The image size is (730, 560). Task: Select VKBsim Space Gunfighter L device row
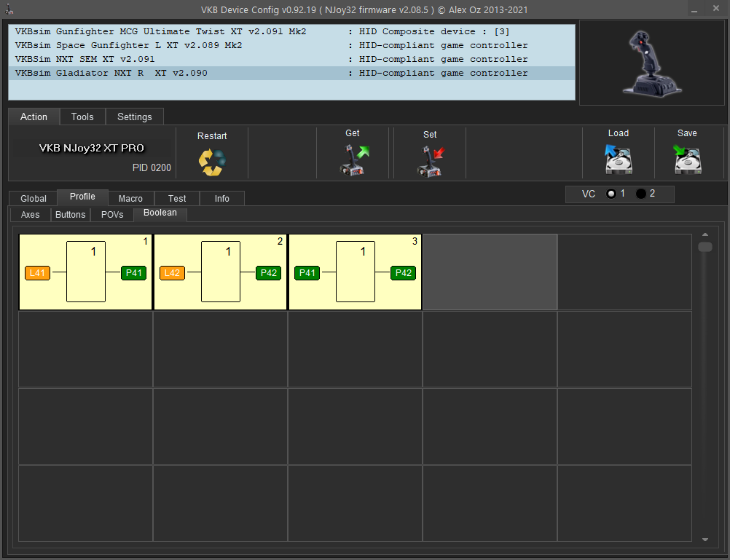tap(291, 46)
